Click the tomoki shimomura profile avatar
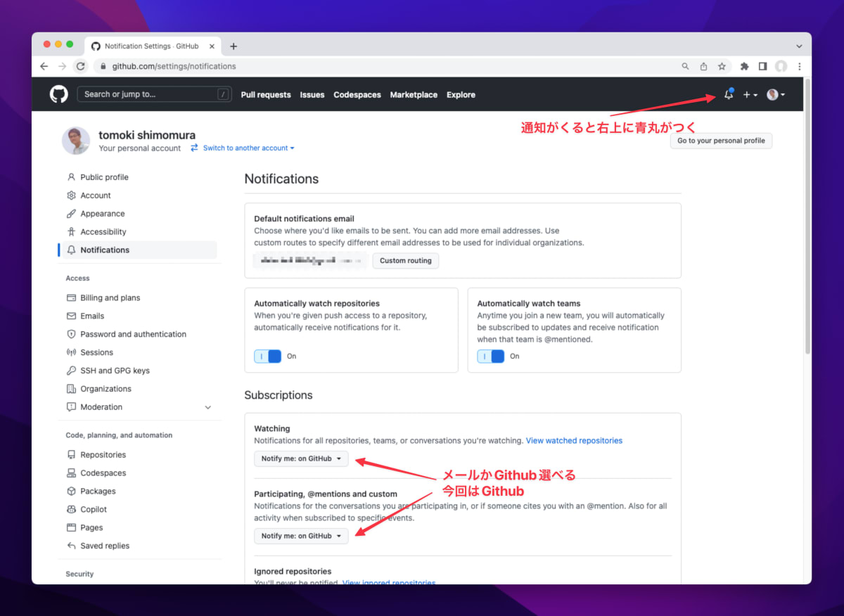The image size is (844, 616). pos(76,141)
